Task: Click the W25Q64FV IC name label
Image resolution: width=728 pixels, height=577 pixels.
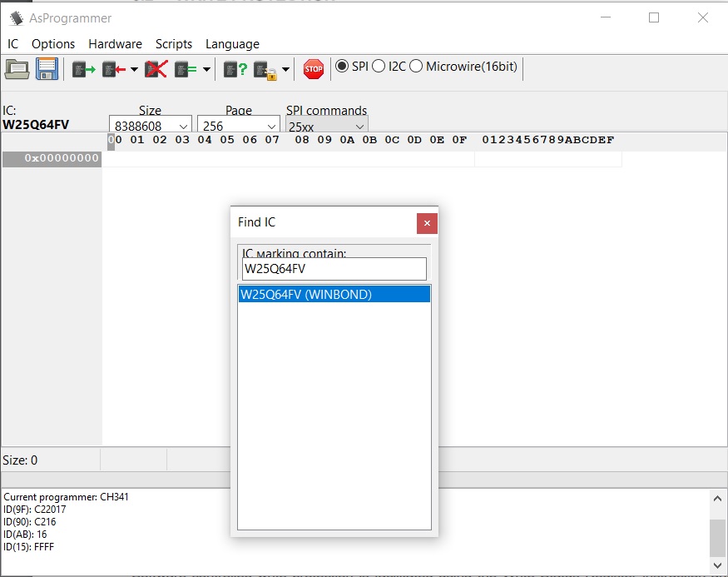Action: pos(36,125)
